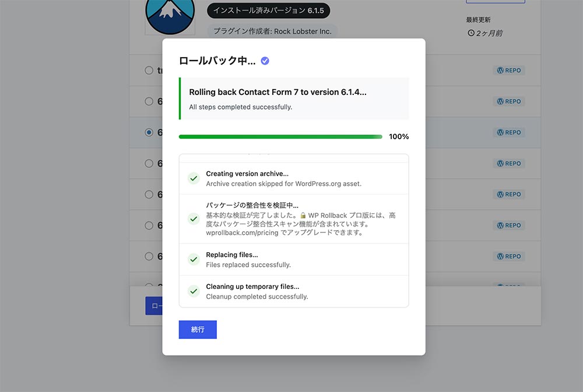Click the プラグイン作成者 Rock Lobster Inc. label
The height and width of the screenshot is (392, 583).
click(x=272, y=31)
